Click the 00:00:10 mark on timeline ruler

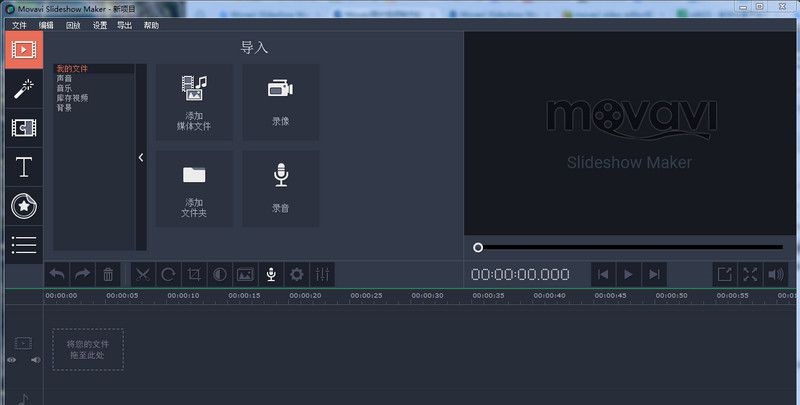pyautogui.click(x=183, y=295)
